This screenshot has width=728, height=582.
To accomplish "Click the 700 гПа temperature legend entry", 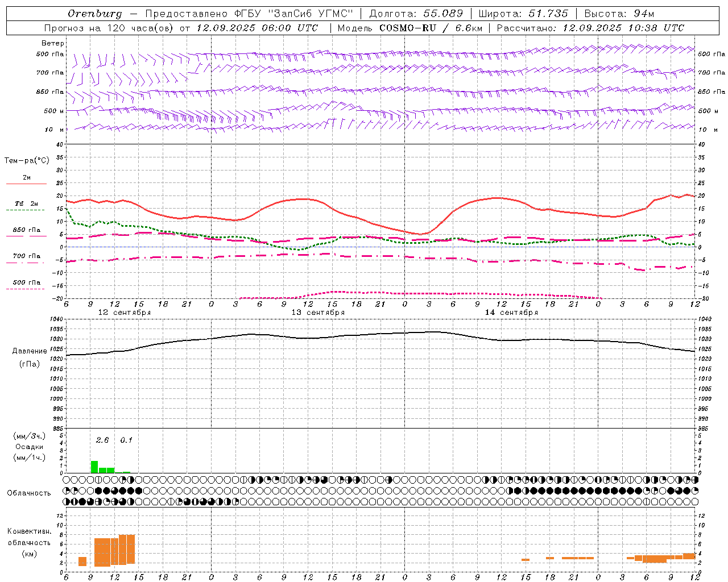I will tap(27, 256).
